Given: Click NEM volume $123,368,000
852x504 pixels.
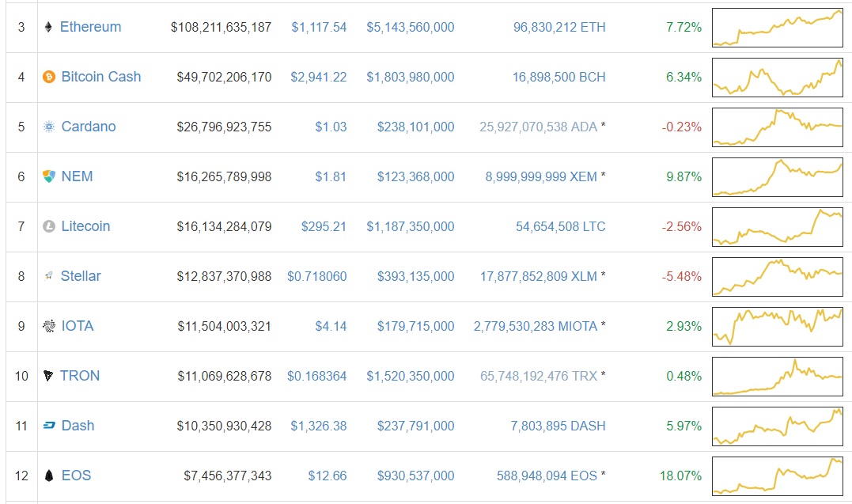Looking at the screenshot, I should (415, 176).
